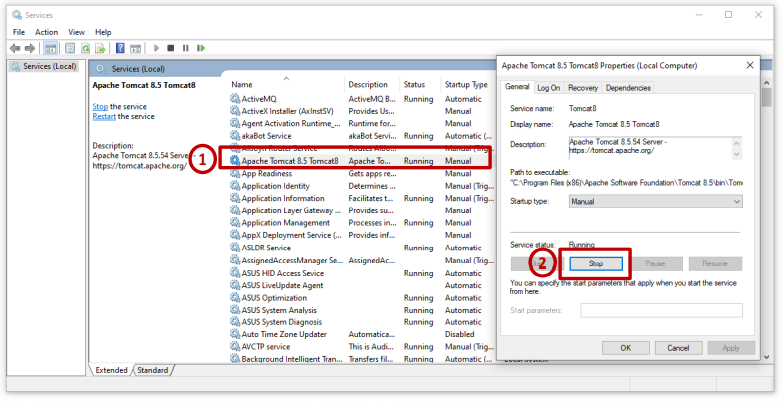Viewport: 783px width, 401px height.
Task: Click the gear icon beside Auto Time Zone Updater
Action: pyautogui.click(x=235, y=334)
